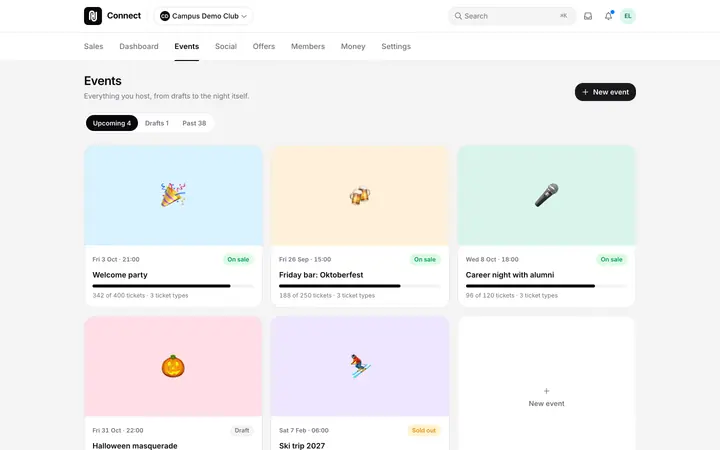Open the Dashboard tab
The height and width of the screenshot is (450, 720).
139,46
